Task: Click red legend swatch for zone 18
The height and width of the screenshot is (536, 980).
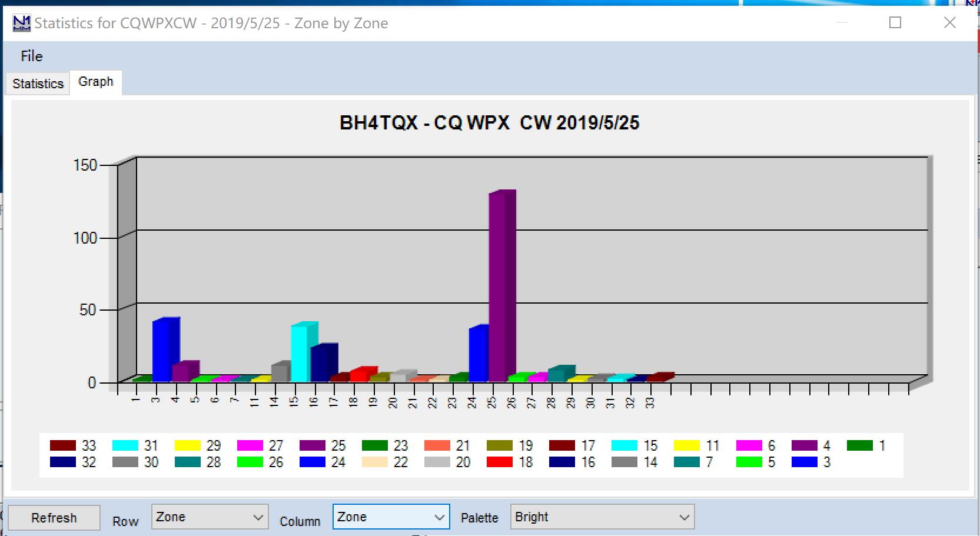Action: coord(500,462)
